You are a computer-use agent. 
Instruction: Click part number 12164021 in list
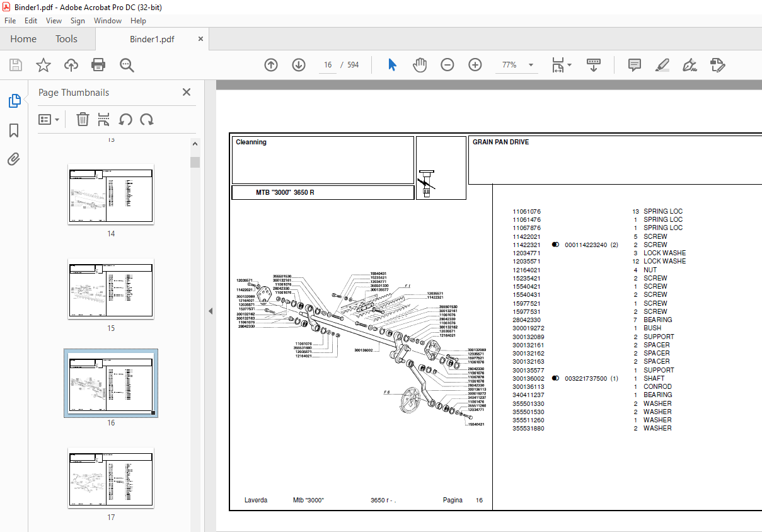click(x=526, y=270)
